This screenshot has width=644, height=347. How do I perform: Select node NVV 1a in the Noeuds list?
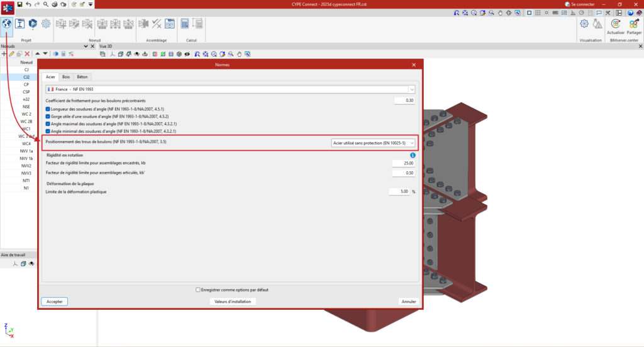click(26, 151)
